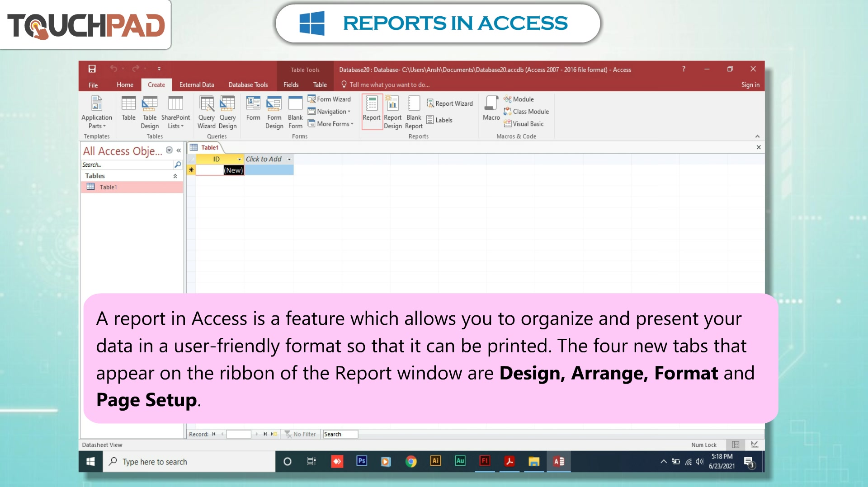Image resolution: width=868 pixels, height=487 pixels.
Task: Open the ID column header dropdown
Action: [240, 159]
